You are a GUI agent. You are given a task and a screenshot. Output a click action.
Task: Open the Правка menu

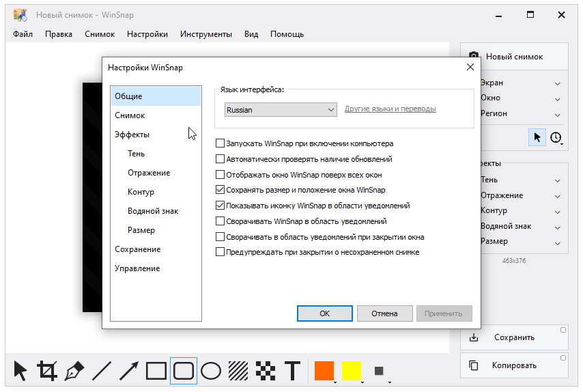click(59, 34)
